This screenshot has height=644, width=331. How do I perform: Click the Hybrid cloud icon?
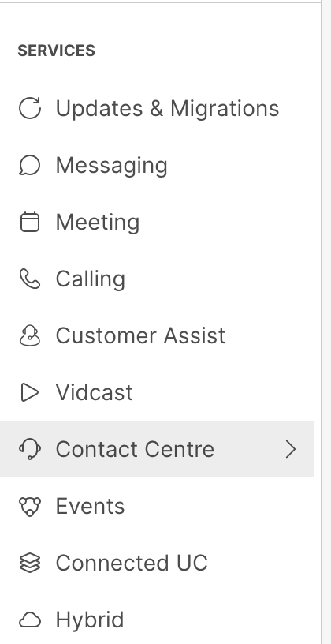coord(30,620)
